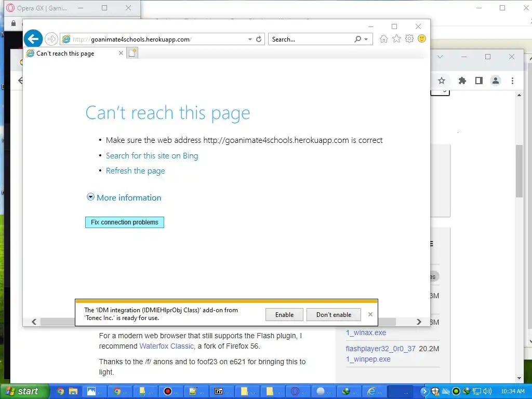Open Chrome extensions puzzle icon
This screenshot has height=399, width=532.
tap(462, 81)
